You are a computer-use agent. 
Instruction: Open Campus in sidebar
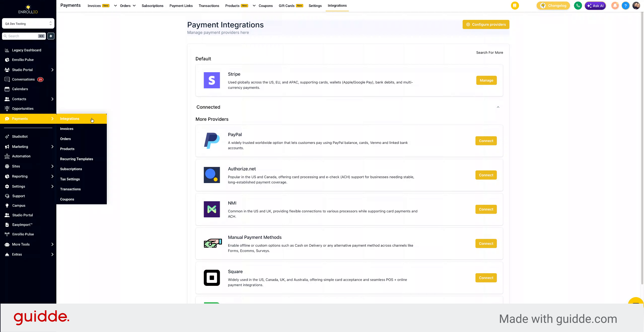(x=19, y=206)
